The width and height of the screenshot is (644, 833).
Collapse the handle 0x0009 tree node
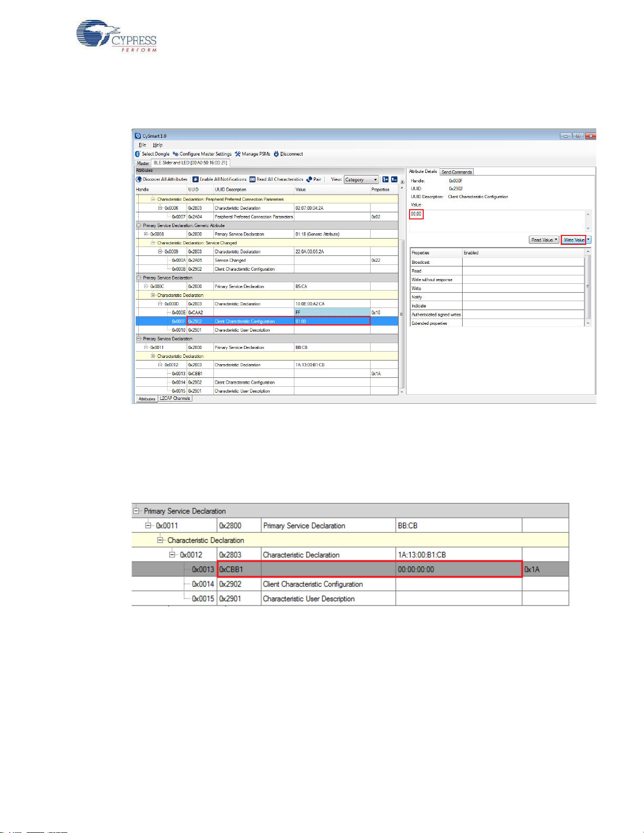pos(160,252)
